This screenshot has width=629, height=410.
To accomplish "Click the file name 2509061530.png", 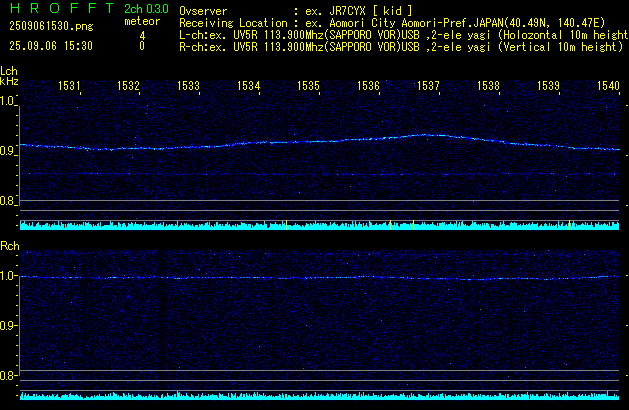I will (x=51, y=26).
